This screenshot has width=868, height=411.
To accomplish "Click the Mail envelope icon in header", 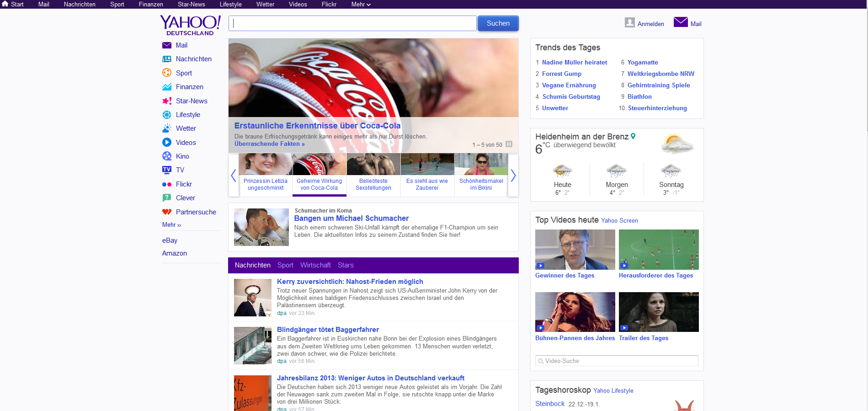I will pos(680,22).
